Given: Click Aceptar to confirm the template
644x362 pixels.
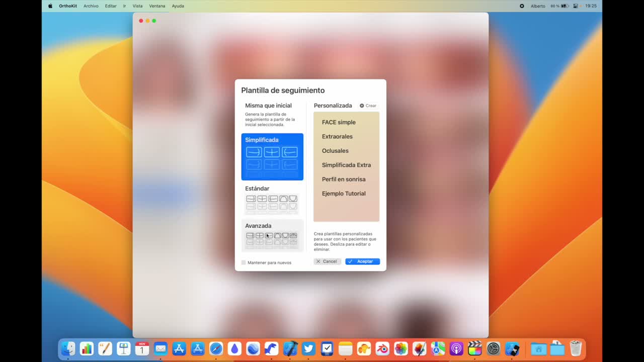Looking at the screenshot, I should pos(362,261).
